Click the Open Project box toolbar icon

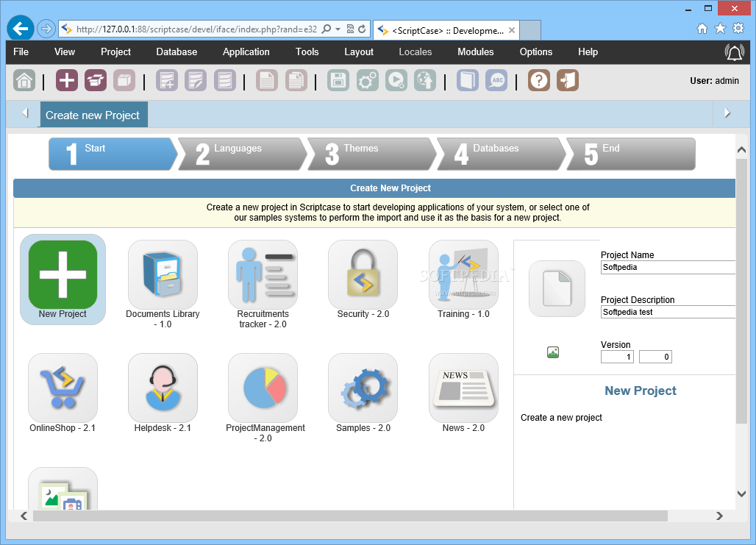pos(96,81)
